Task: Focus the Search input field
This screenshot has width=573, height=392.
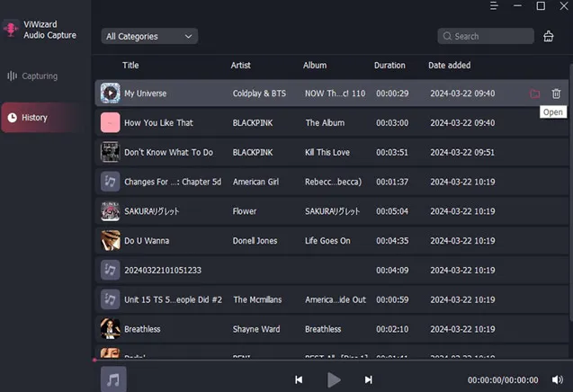Action: click(486, 36)
